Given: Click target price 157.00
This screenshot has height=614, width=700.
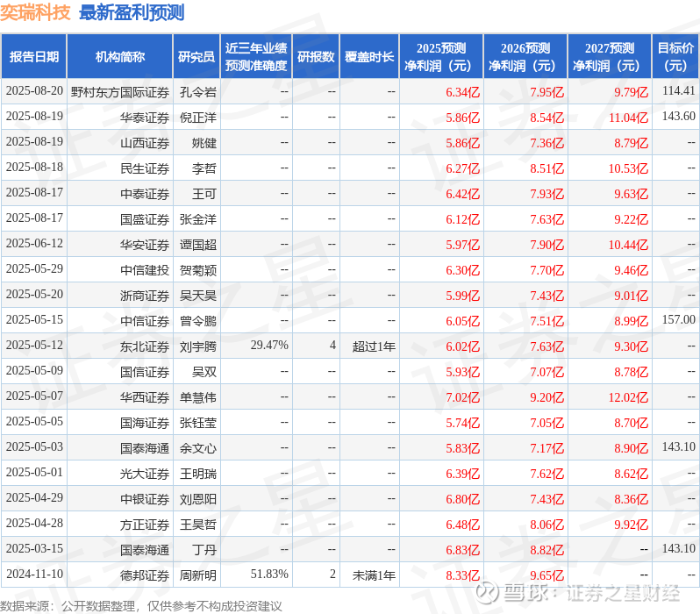Looking at the screenshot, I should 679,320.
